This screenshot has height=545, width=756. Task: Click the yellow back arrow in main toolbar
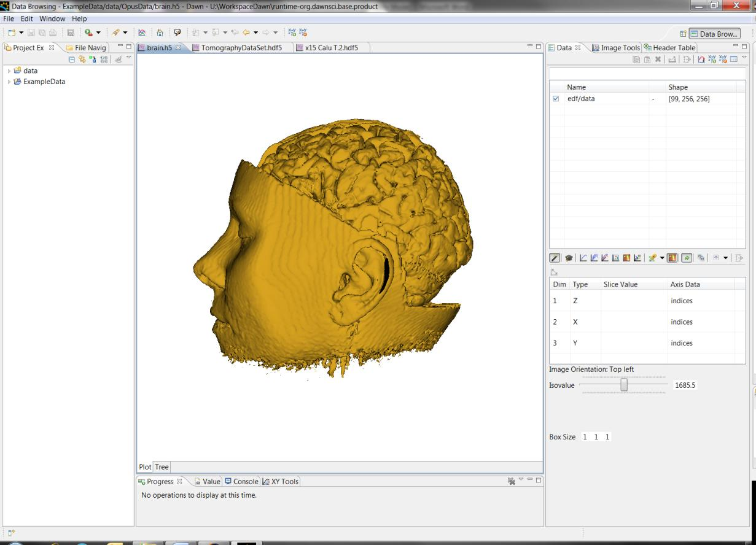[246, 33]
